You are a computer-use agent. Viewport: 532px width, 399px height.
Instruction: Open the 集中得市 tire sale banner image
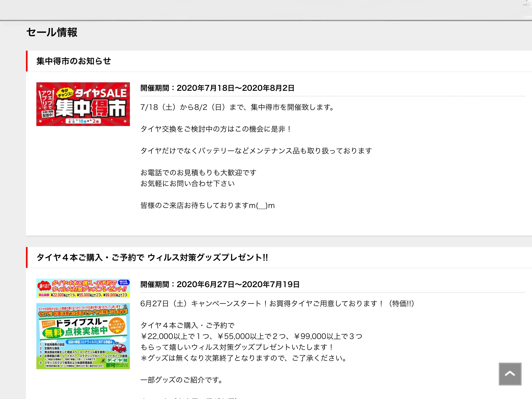pos(83,104)
